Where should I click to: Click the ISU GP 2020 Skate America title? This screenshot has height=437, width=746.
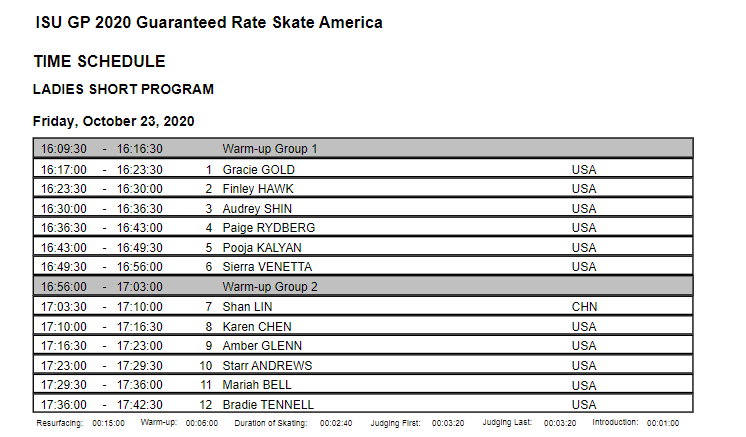tap(208, 22)
